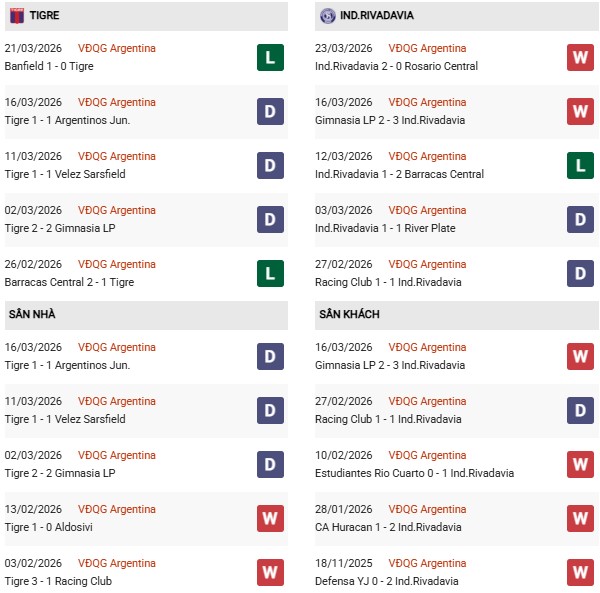Click the IND.RIVADAVIA team header
600x593 pixels.
pos(377,16)
